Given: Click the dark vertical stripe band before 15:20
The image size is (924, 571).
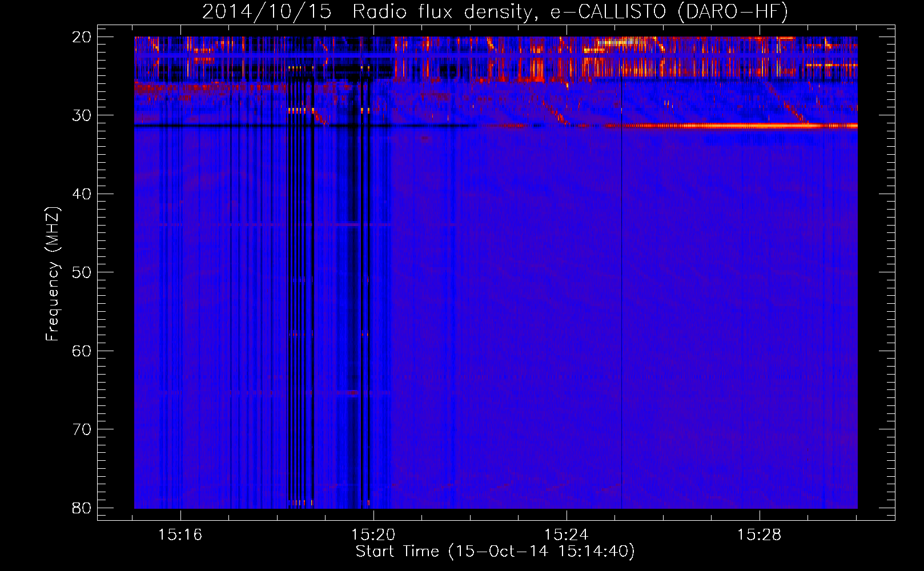Looking at the screenshot, I should tap(357, 285).
